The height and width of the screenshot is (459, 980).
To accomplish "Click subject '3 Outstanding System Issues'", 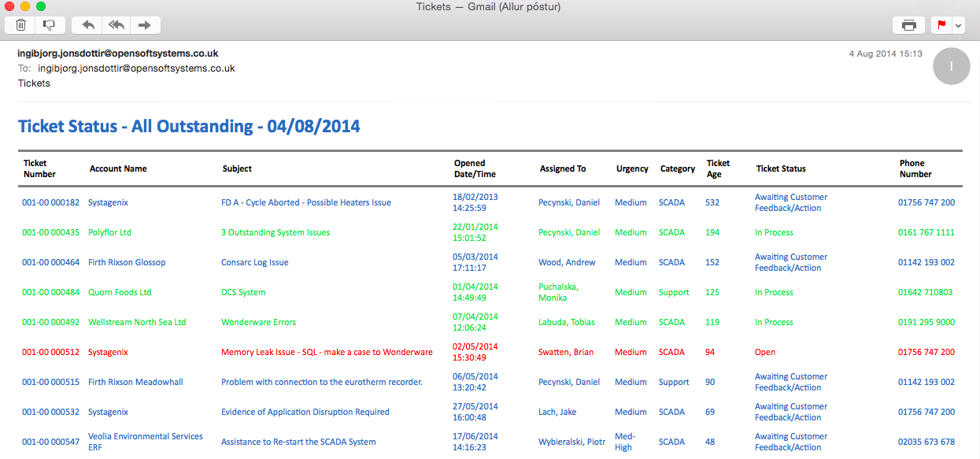I will click(276, 232).
